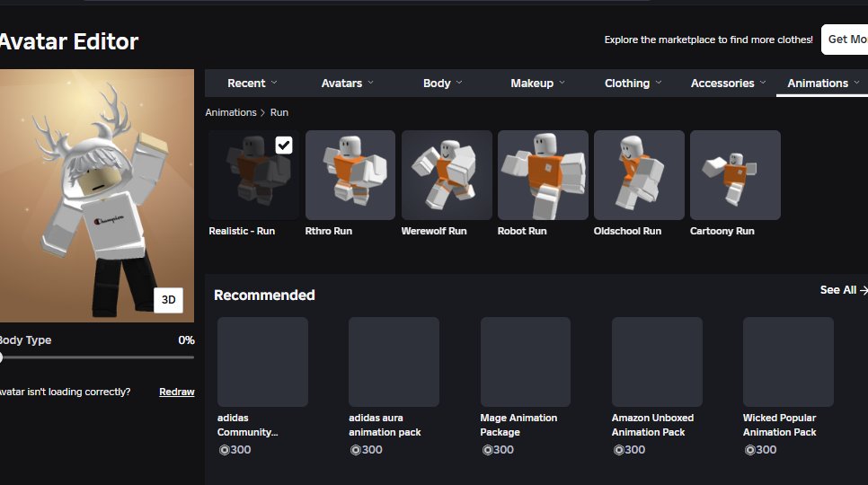This screenshot has height=485, width=868.
Task: Open the Accessories tab
Action: click(728, 83)
